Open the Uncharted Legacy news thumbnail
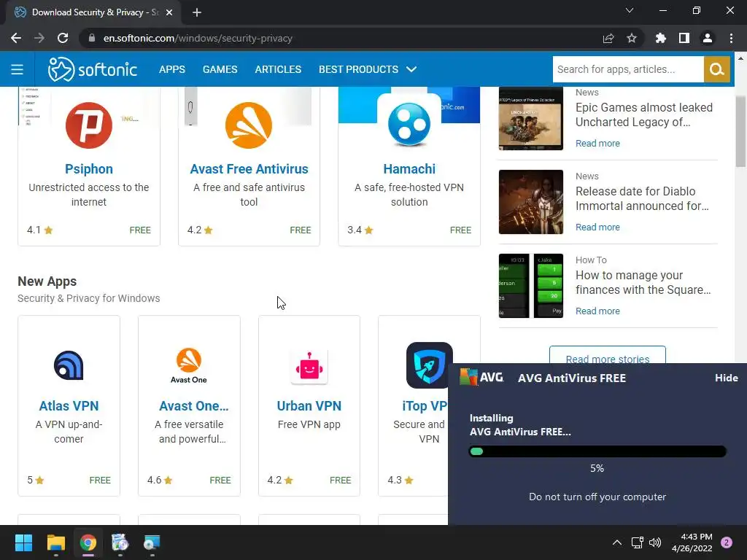Image resolution: width=747 pixels, height=560 pixels. (x=531, y=119)
